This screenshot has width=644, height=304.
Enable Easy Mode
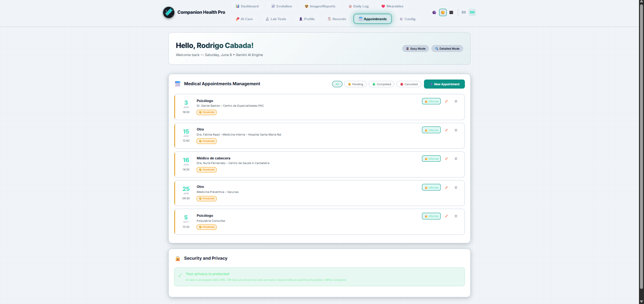416,49
